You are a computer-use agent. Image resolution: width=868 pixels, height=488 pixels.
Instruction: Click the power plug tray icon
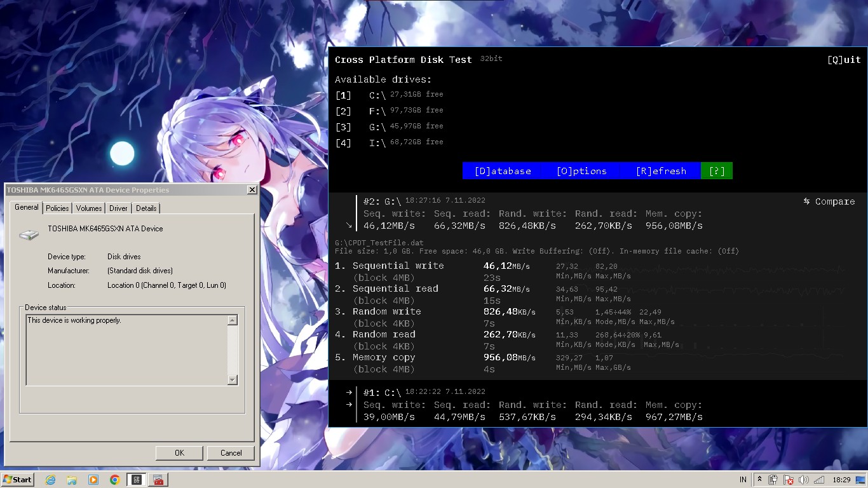click(773, 480)
